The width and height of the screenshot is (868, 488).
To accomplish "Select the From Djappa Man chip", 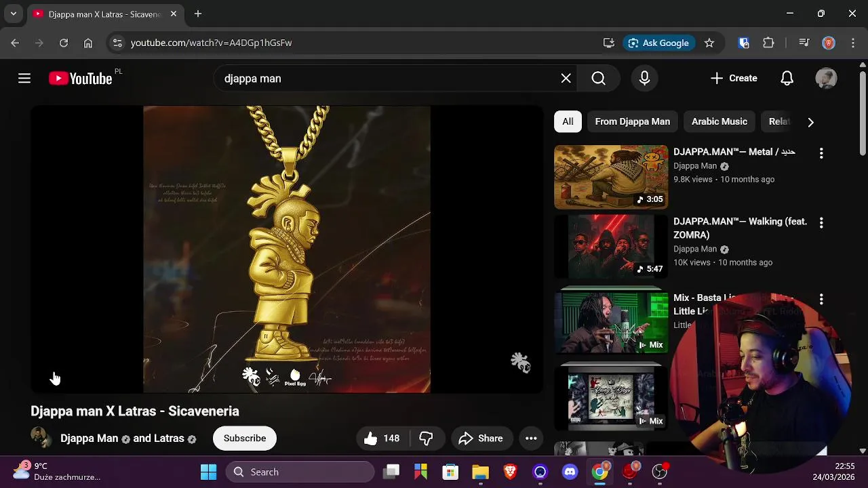I will pos(632,122).
